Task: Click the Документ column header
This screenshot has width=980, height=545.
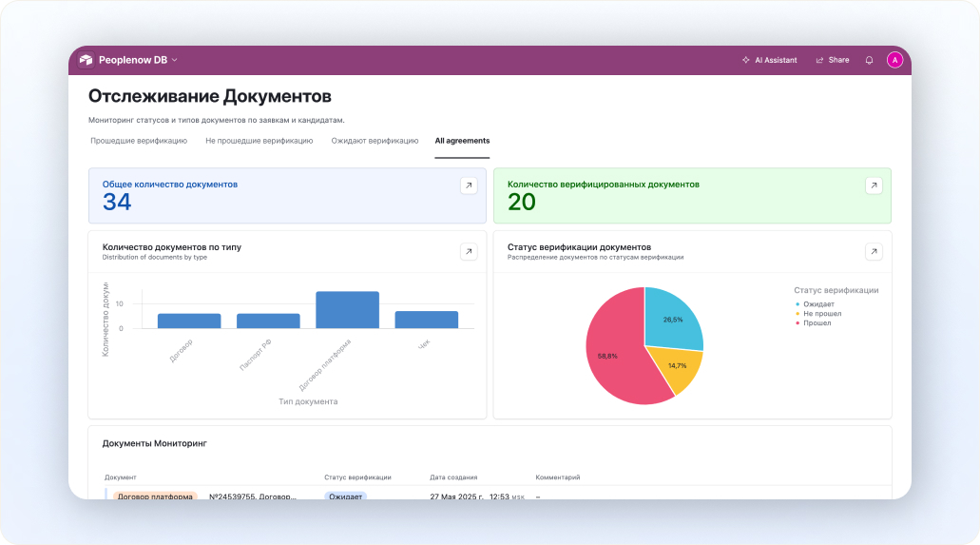Action: (121, 477)
